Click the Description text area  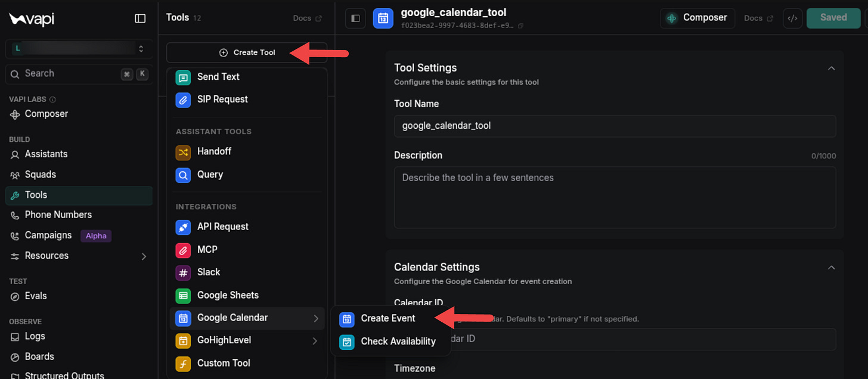(615, 197)
